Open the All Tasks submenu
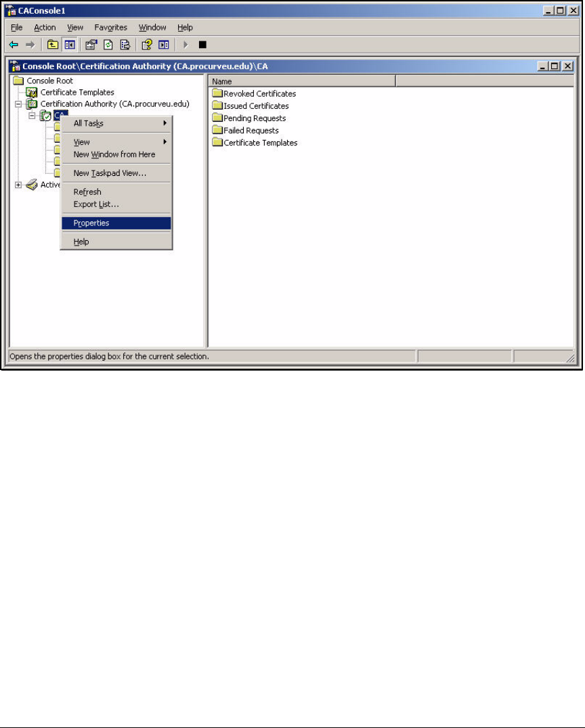The image size is (585, 728). pos(116,124)
